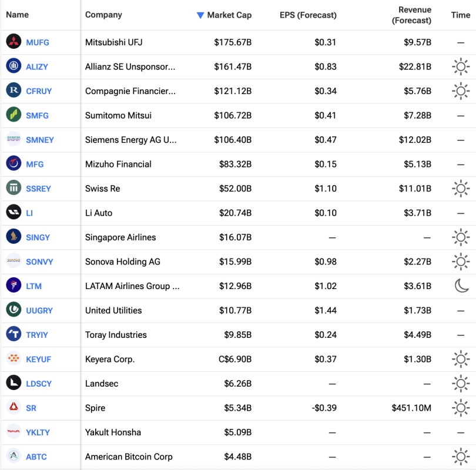Click the Keyera Corp. logo icon

14,359
